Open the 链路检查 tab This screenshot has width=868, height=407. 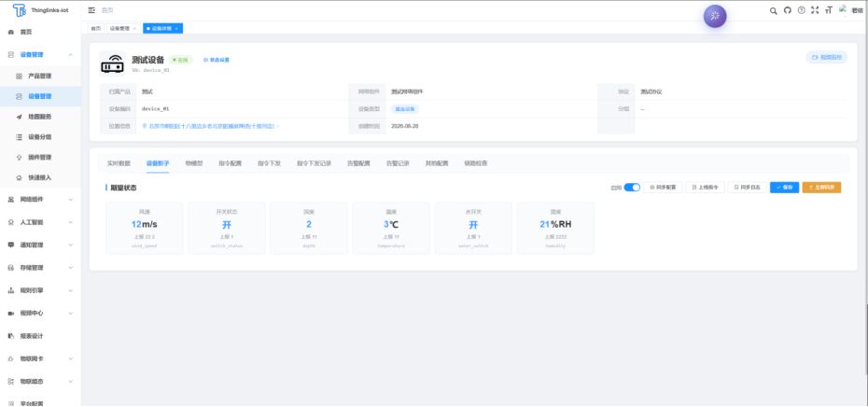click(x=476, y=164)
